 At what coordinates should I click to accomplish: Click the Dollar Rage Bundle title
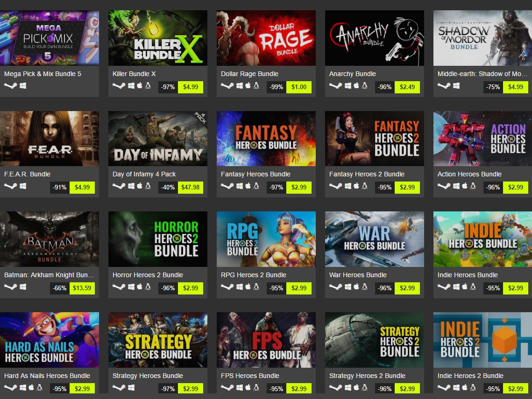point(249,74)
